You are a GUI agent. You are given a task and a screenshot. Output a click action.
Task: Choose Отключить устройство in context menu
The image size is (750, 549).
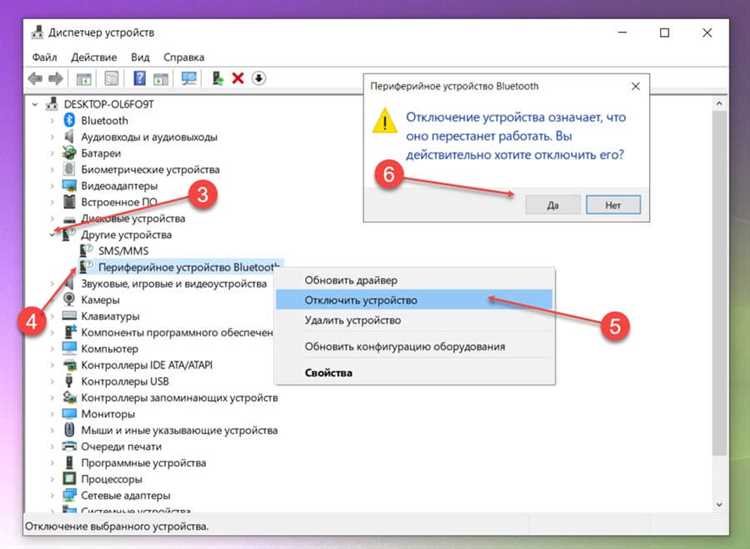coord(361,300)
